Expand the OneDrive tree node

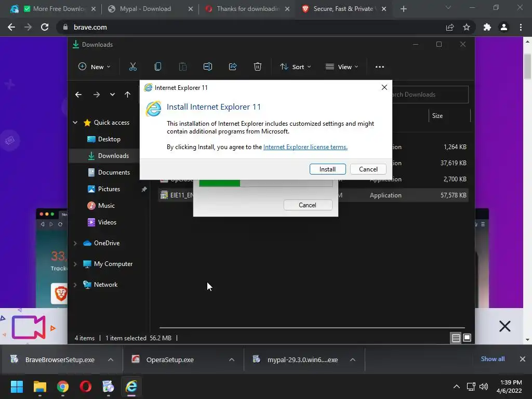75,243
